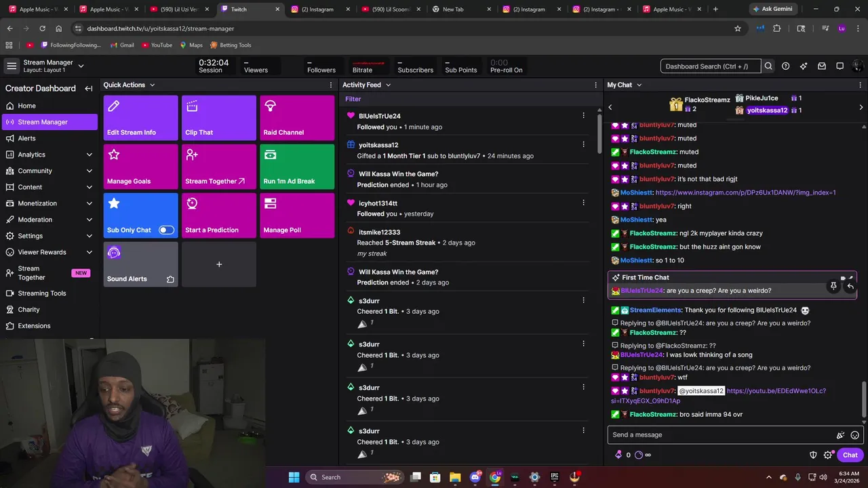Click the Dashboard Search field

tap(711, 66)
